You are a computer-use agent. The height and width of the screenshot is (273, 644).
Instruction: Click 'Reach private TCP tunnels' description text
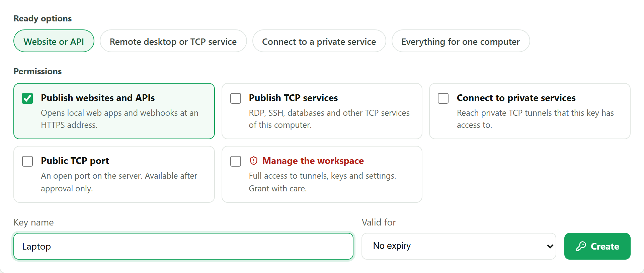tap(535, 119)
